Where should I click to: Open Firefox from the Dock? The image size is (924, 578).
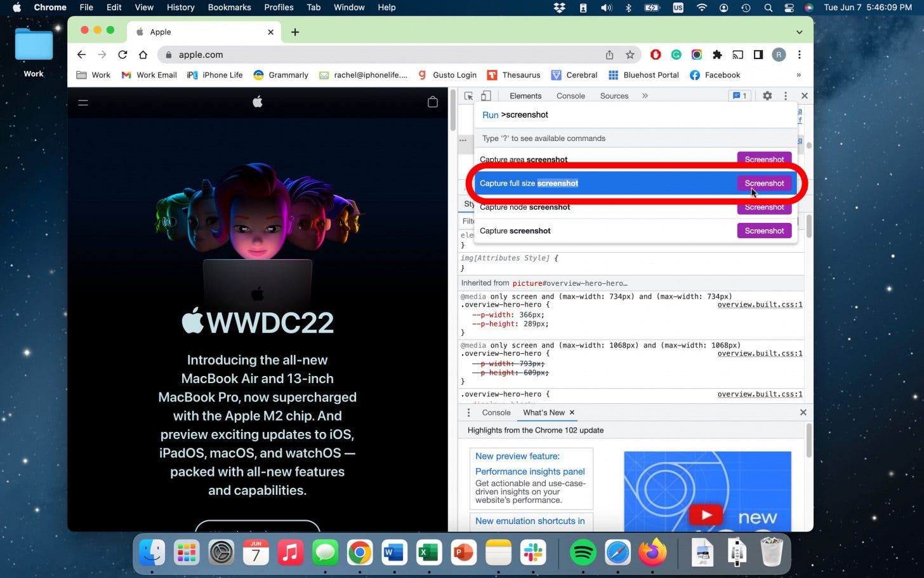click(652, 553)
